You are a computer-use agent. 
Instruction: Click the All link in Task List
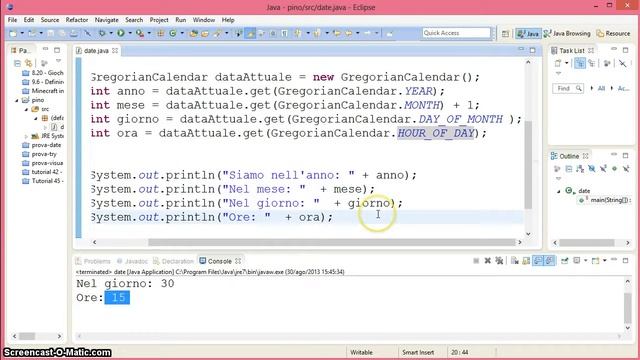pos(601,88)
